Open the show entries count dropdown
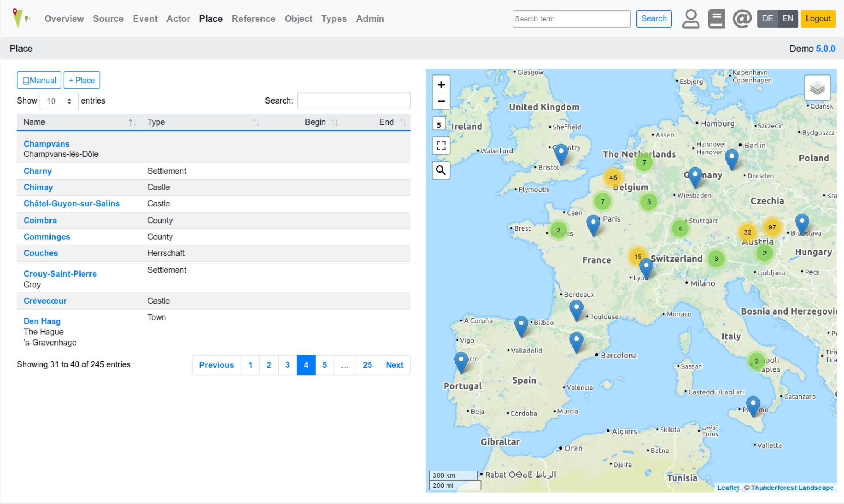The image size is (844, 504). (59, 101)
